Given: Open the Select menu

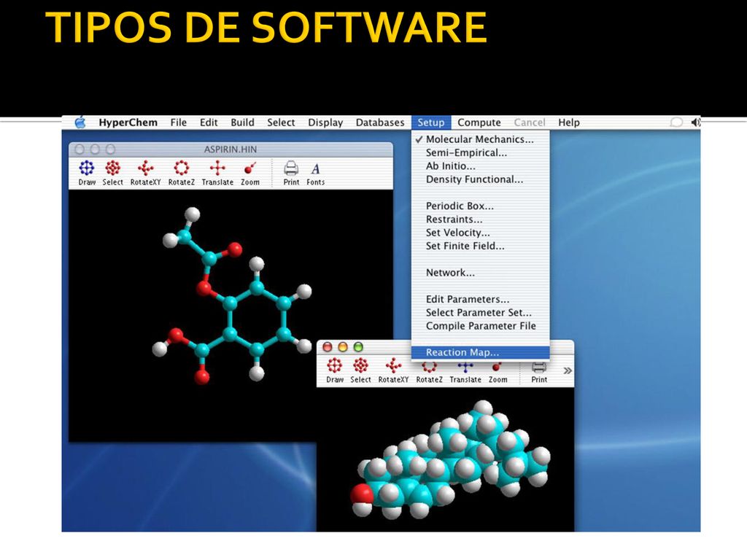Looking at the screenshot, I should pos(281,122).
